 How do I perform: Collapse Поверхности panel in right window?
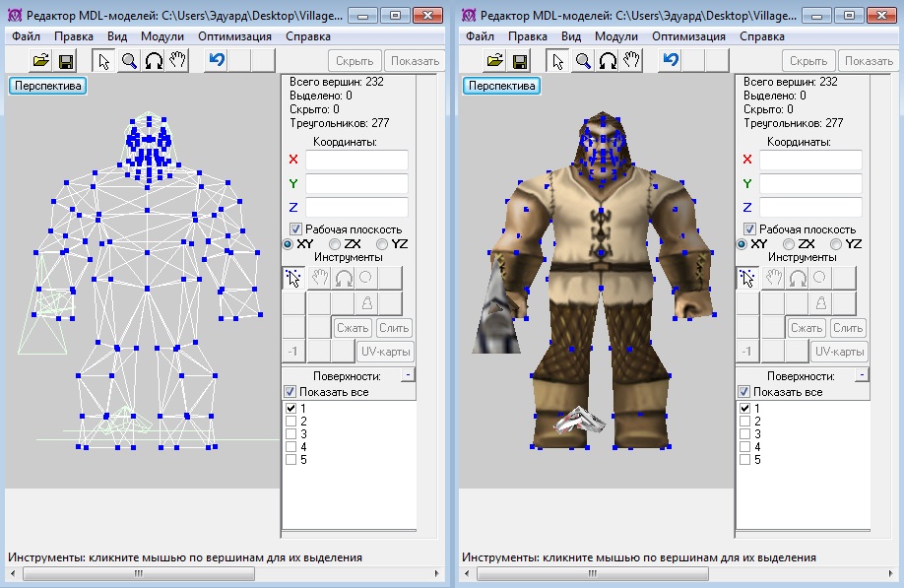[x=861, y=375]
